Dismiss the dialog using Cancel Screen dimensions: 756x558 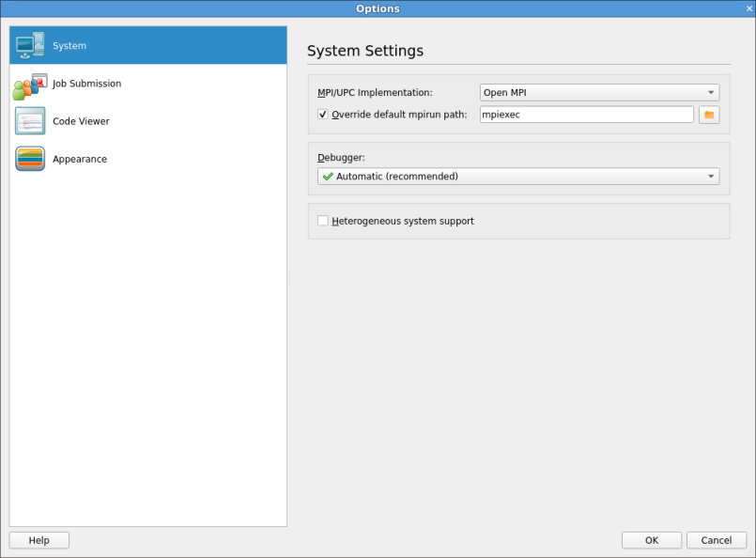click(x=716, y=540)
